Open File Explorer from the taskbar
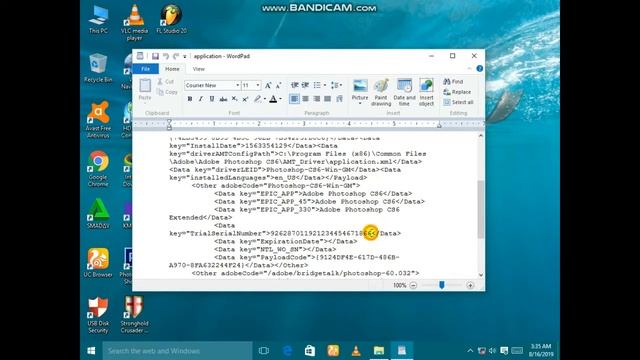The width and height of the screenshot is (640, 360). (x=379, y=351)
